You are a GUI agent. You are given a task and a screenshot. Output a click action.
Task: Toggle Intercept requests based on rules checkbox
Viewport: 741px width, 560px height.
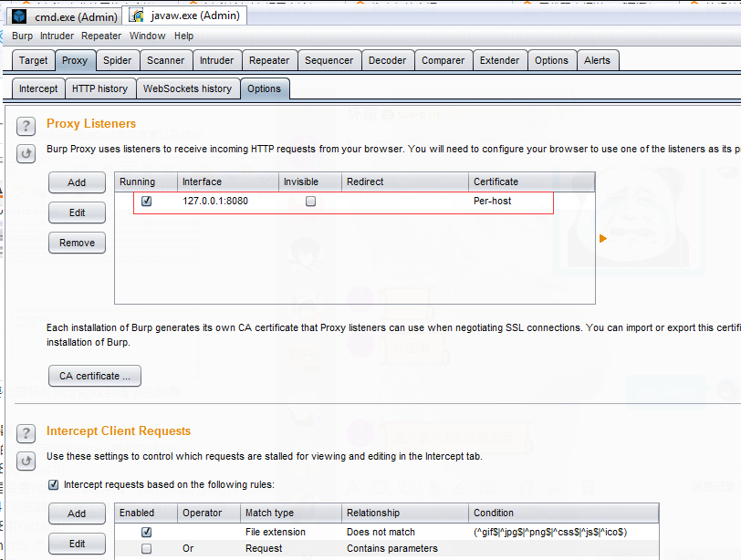(x=54, y=484)
